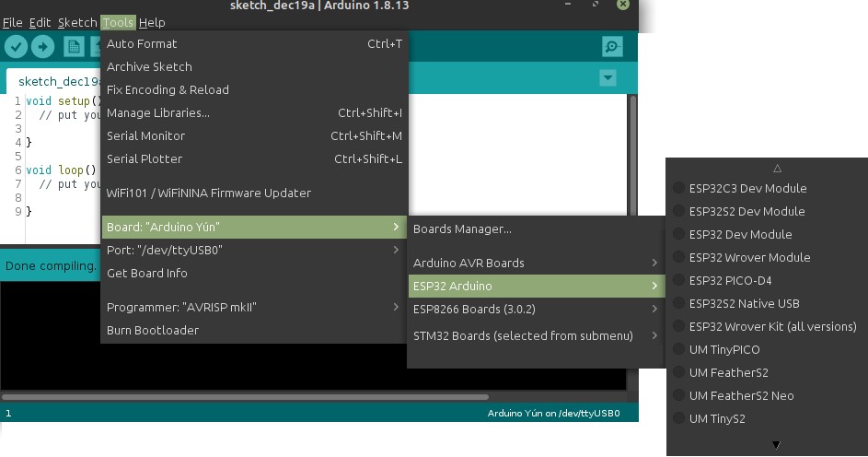Select ESP32C3 Dev Module board
The image size is (868, 457).
(x=747, y=188)
